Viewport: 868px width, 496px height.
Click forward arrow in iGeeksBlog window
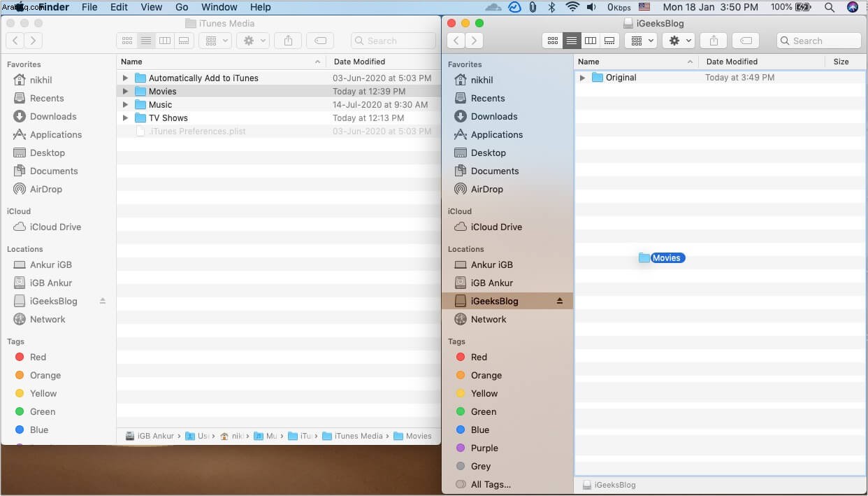click(475, 41)
